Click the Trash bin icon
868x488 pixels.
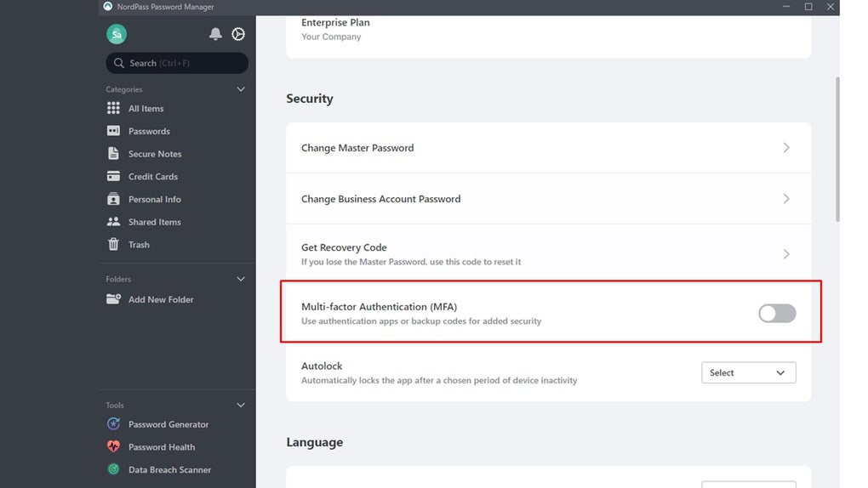coord(113,244)
